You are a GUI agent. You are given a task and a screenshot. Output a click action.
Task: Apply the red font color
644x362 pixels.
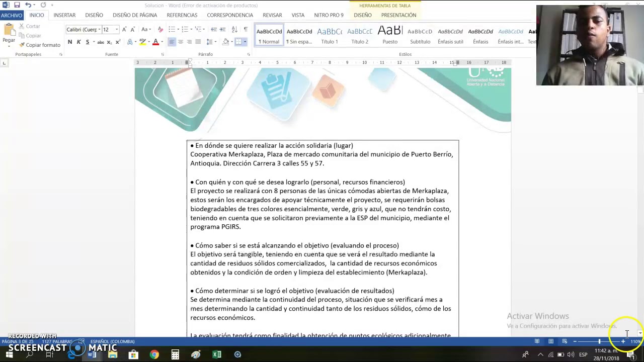(x=155, y=42)
